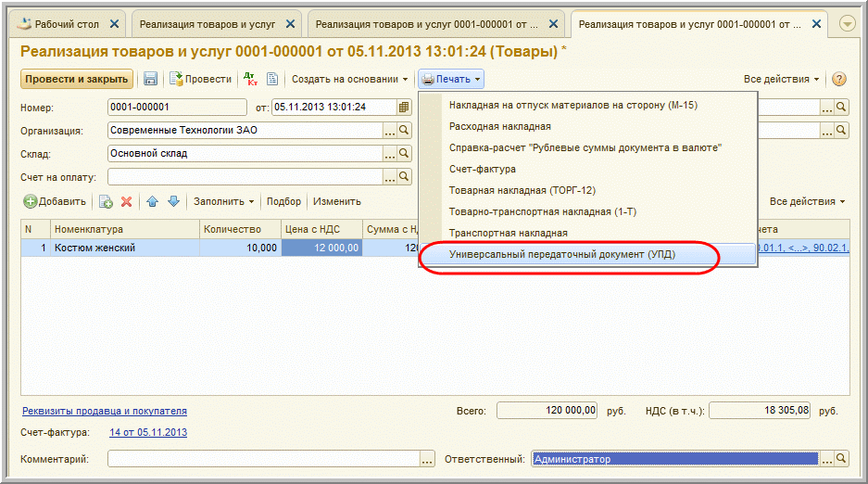Click the save (floppy disk) icon
868x484 pixels.
coord(150,79)
